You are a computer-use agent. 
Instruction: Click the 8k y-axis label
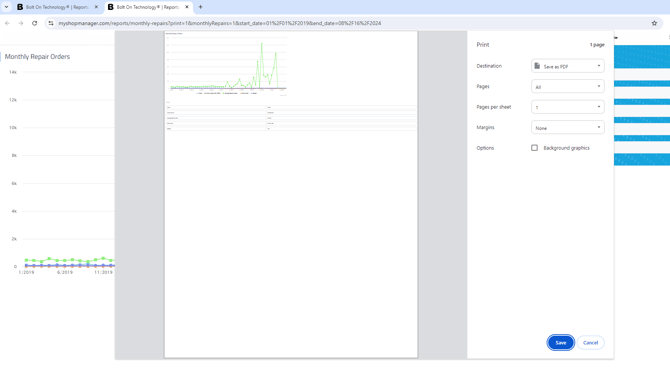pyautogui.click(x=15, y=156)
